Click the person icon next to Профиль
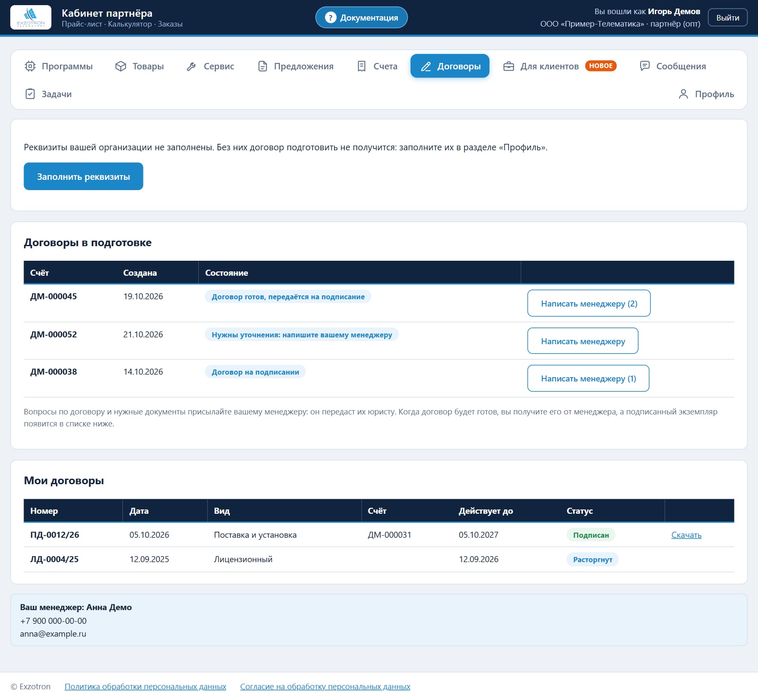The width and height of the screenshot is (758, 700). click(683, 94)
